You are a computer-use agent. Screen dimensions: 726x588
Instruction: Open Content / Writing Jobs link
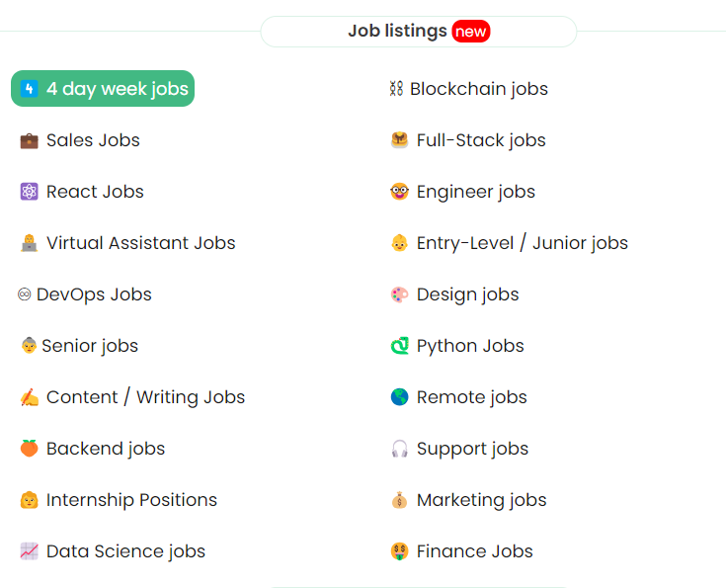pyautogui.click(x=145, y=397)
